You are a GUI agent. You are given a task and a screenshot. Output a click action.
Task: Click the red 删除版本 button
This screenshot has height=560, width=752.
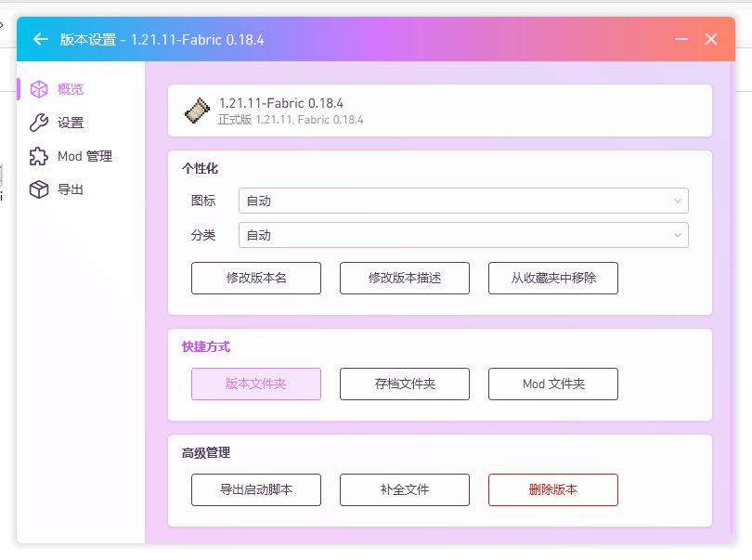[553, 489]
